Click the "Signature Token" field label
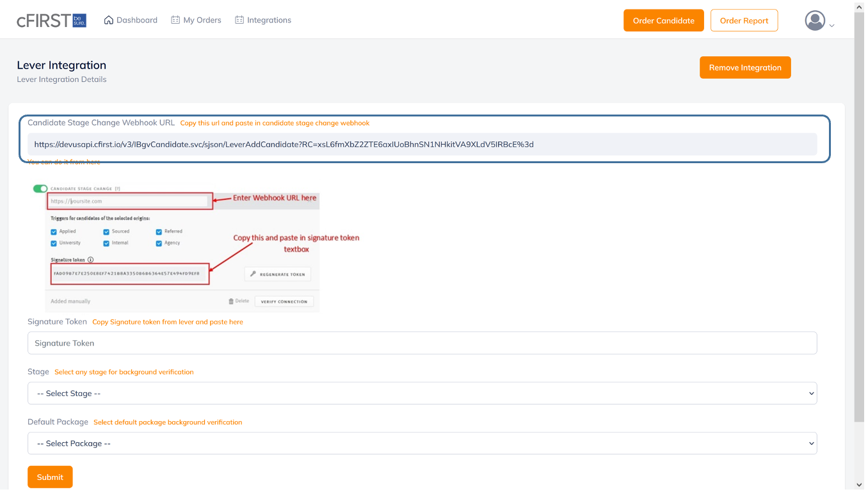 point(57,322)
